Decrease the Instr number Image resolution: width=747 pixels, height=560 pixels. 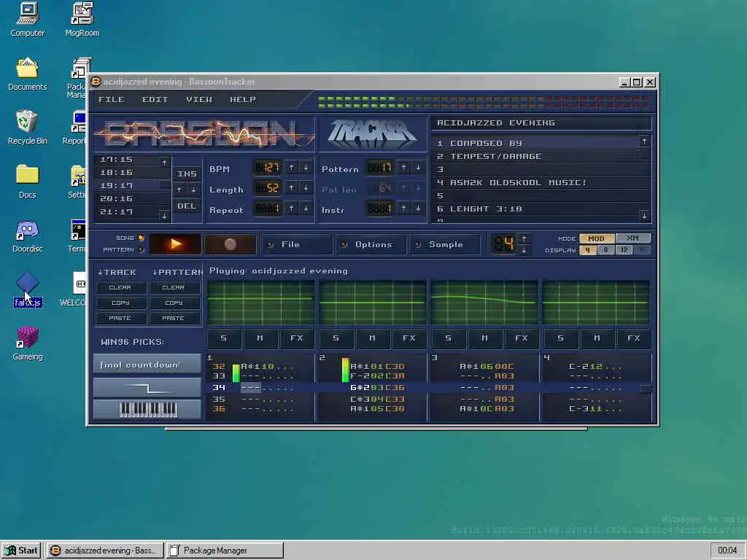pyautogui.click(x=418, y=209)
